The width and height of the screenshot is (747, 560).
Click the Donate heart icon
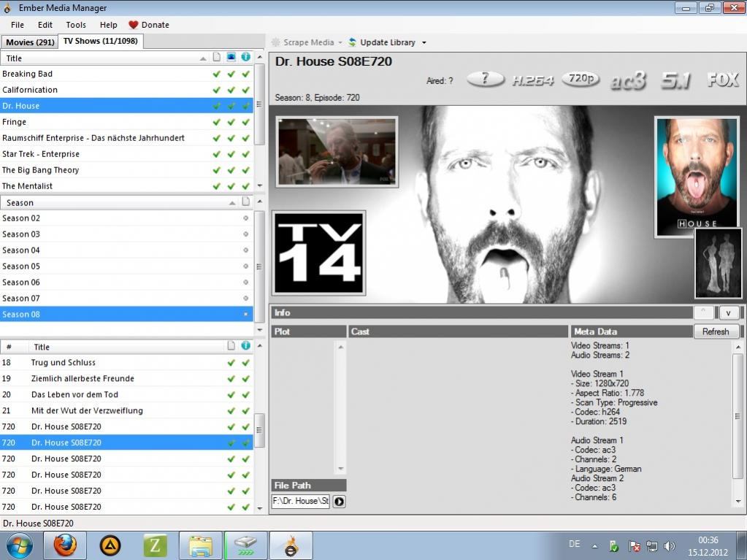click(x=134, y=25)
